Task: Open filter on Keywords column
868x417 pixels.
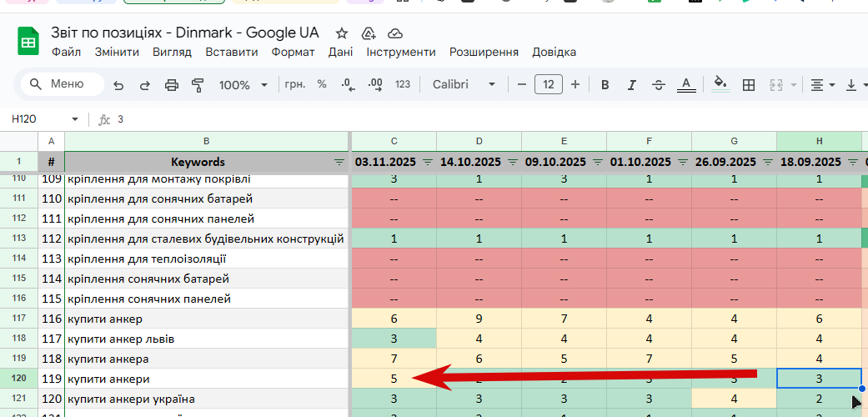Action: click(x=339, y=163)
